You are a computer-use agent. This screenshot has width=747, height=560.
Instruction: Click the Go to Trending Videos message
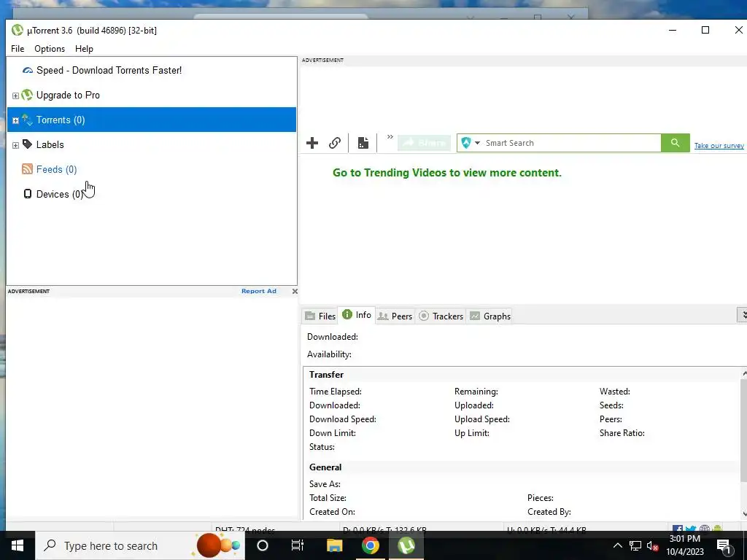[447, 173]
